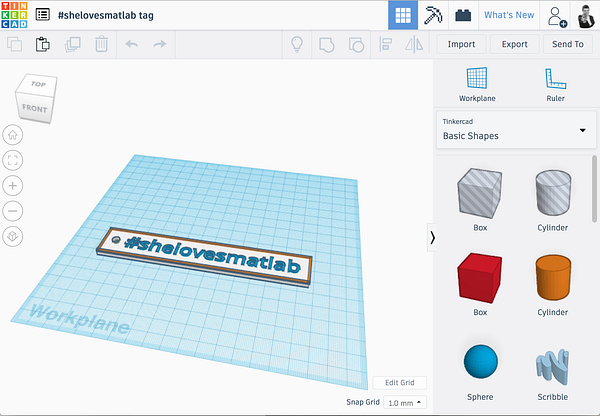Click the Align tool icon

click(385, 44)
